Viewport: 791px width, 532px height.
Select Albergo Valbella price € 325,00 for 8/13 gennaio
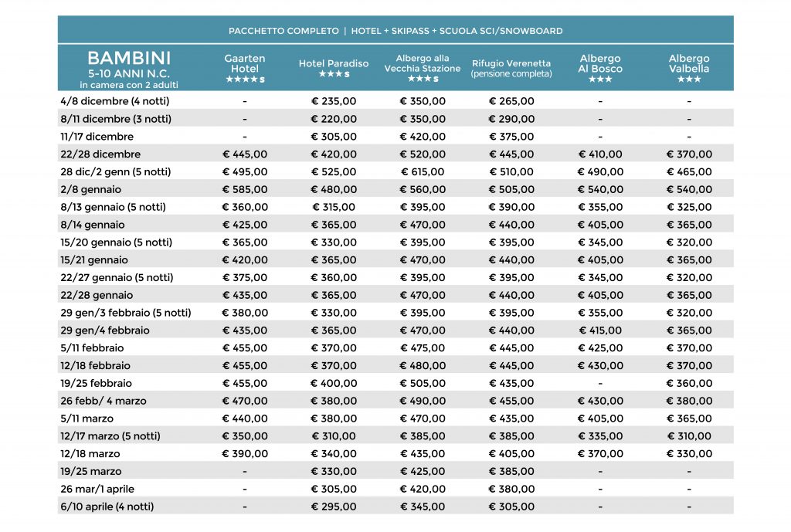coord(689,207)
